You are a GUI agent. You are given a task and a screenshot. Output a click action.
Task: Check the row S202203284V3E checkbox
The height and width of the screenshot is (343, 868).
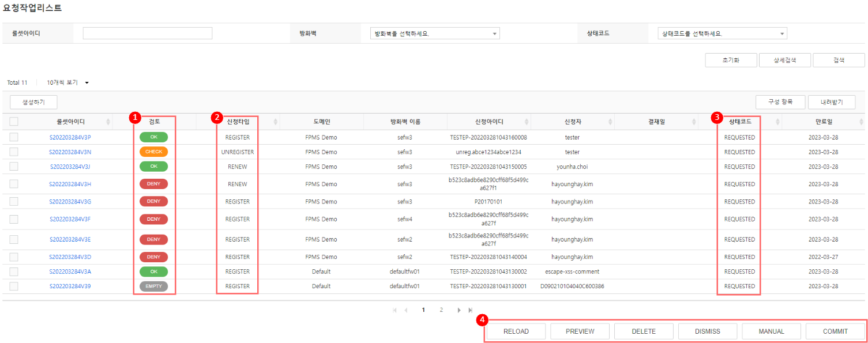14,239
